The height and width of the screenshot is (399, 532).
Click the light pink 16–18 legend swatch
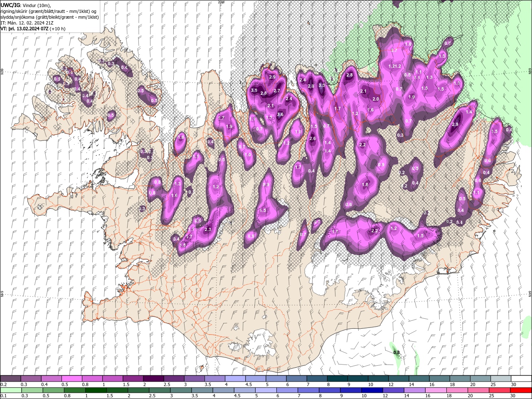pyautogui.click(x=436, y=390)
